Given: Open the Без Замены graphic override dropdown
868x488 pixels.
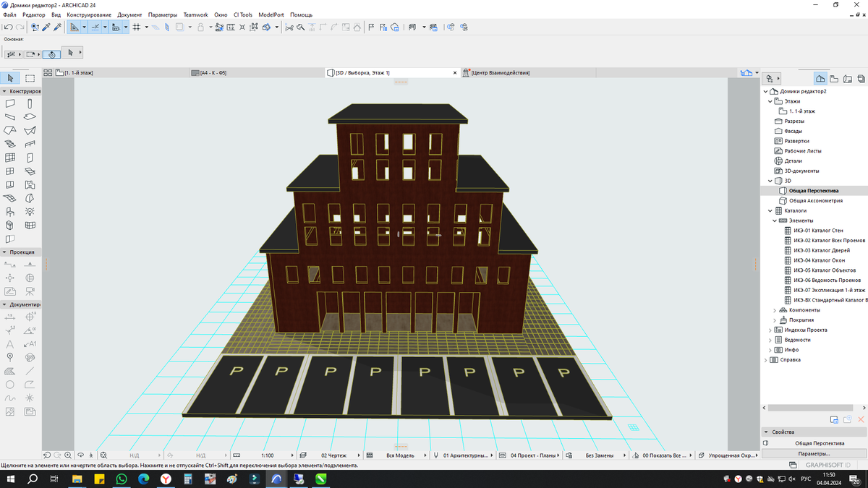Looking at the screenshot, I should [595, 455].
